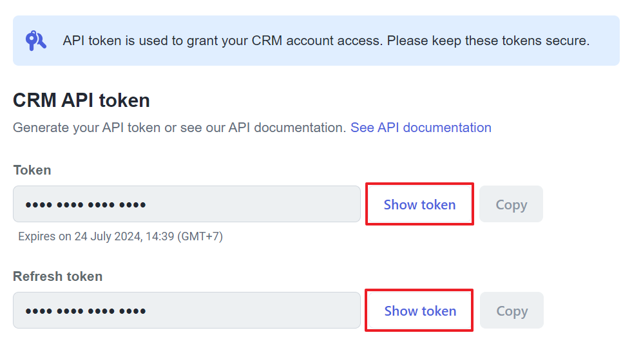
Task: Copy the Token value
Action: pos(511,204)
